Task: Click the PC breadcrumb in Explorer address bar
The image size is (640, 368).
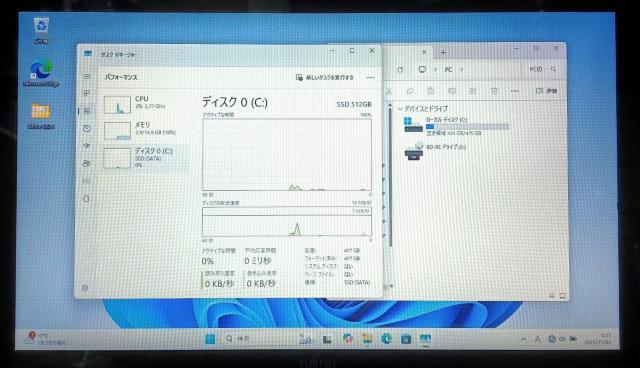Action: [x=449, y=70]
